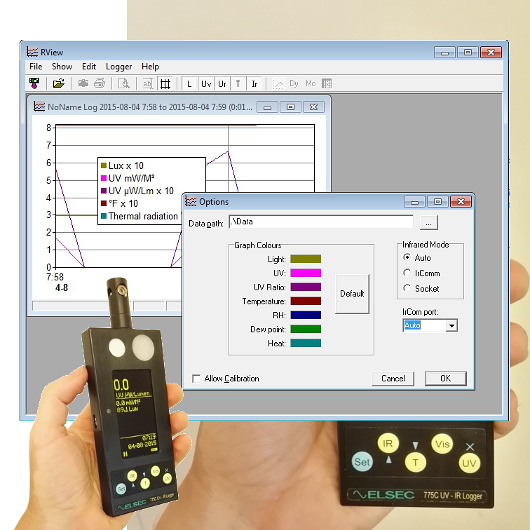Image resolution: width=530 pixels, height=530 pixels.
Task: Click the RView application icon in title bar
Action: tap(32, 52)
